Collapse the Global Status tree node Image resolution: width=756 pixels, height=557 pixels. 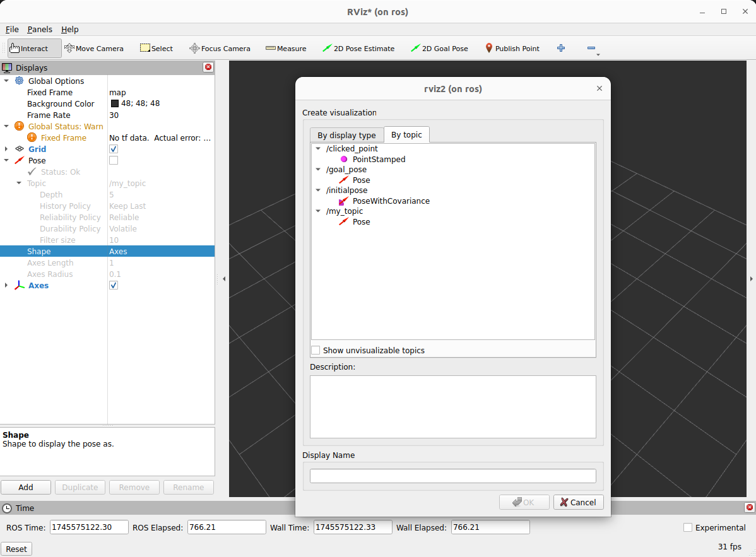click(6, 126)
